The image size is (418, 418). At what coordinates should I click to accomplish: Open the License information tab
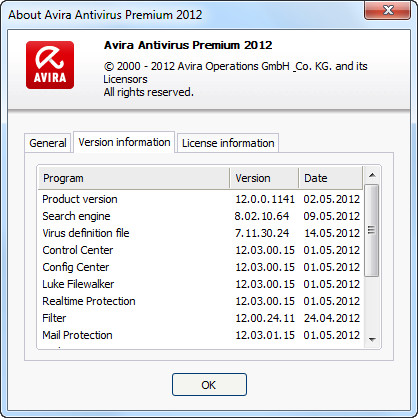click(228, 143)
